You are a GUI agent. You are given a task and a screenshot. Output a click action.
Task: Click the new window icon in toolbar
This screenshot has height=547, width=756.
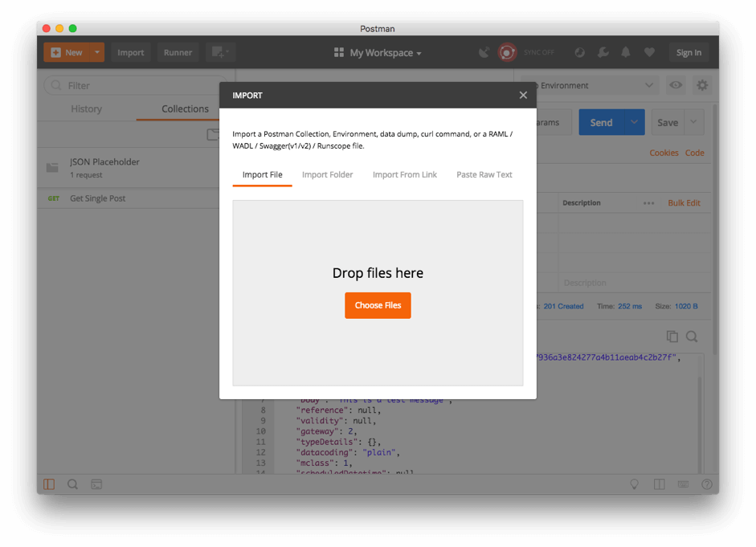click(220, 52)
